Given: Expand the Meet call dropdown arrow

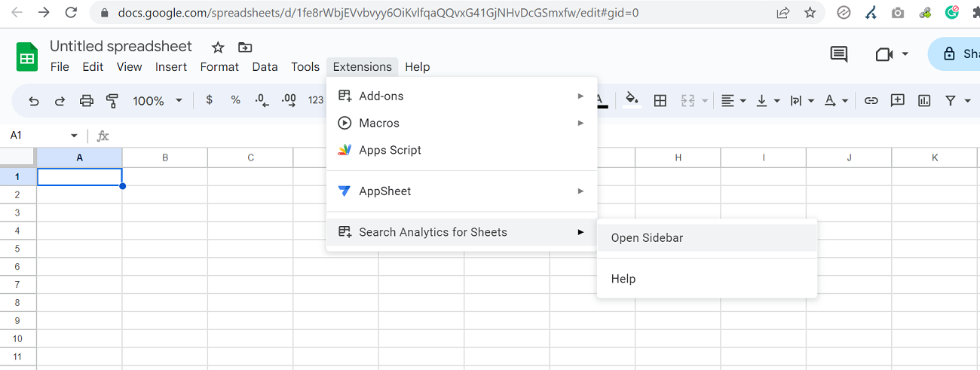Looking at the screenshot, I should tap(905, 54).
